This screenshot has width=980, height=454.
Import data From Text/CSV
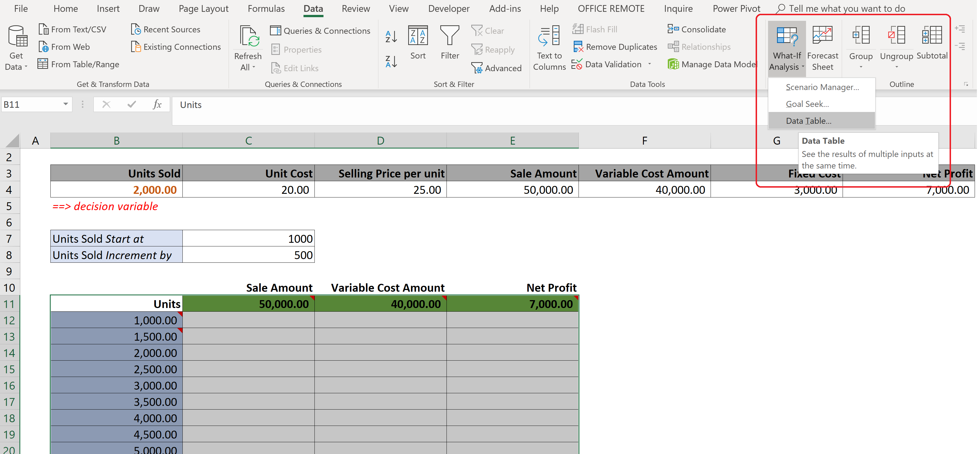pyautogui.click(x=73, y=29)
